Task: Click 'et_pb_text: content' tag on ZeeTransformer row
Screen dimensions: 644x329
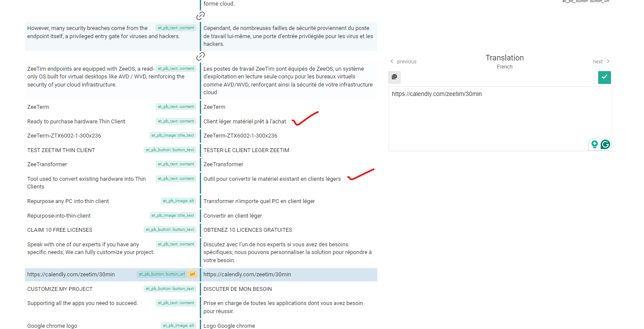Action: 176,164
